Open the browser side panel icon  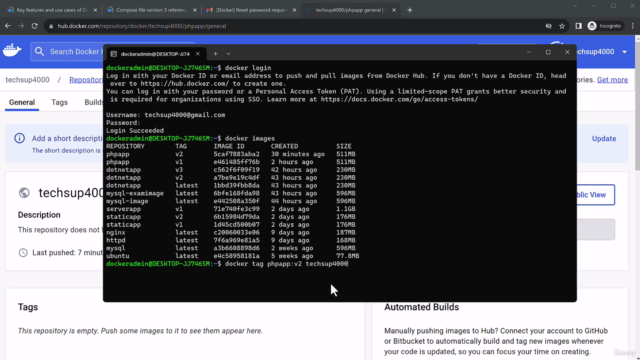coord(578,26)
